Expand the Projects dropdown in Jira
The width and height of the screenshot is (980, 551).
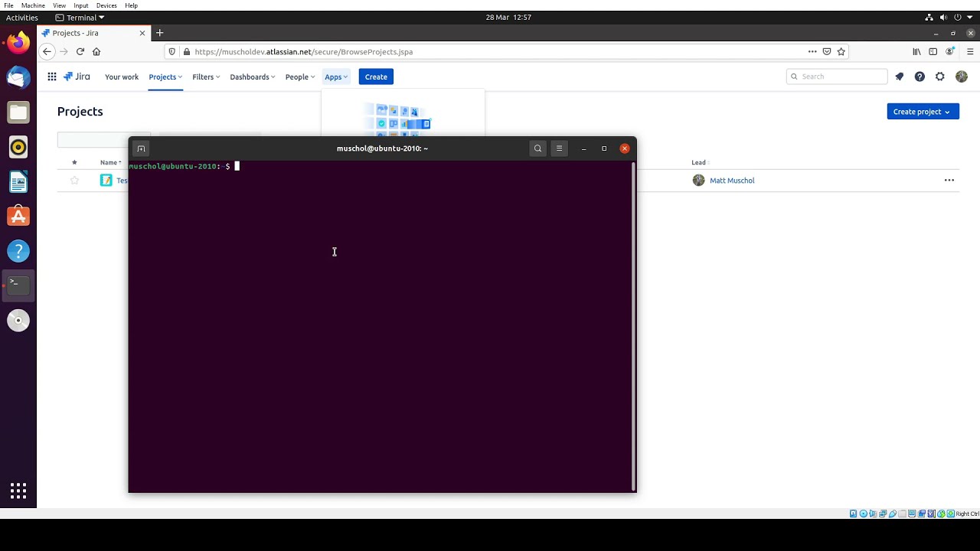(x=165, y=77)
